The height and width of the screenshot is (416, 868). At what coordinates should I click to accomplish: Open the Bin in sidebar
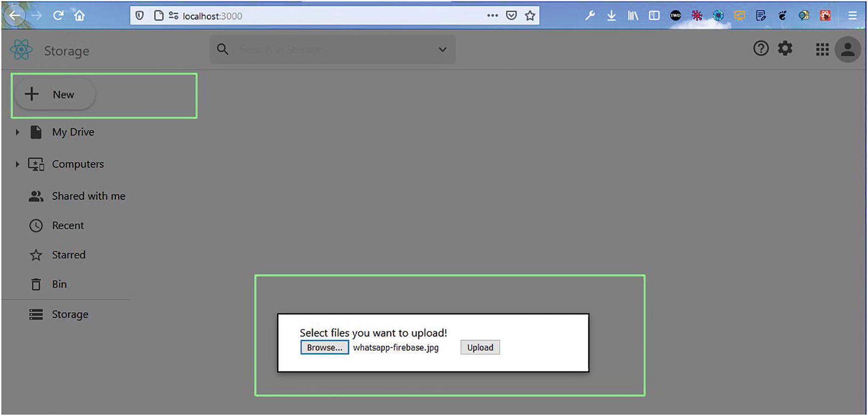tap(59, 284)
